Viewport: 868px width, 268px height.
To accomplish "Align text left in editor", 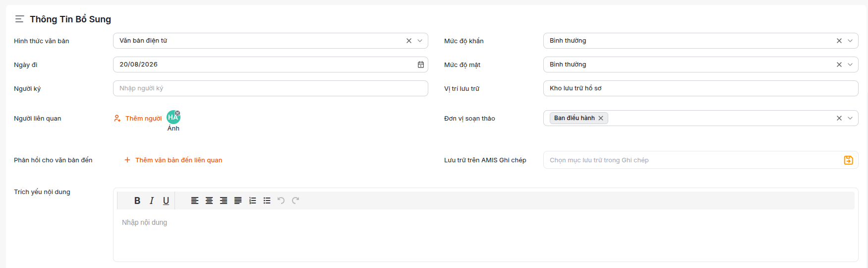I will pos(195,201).
